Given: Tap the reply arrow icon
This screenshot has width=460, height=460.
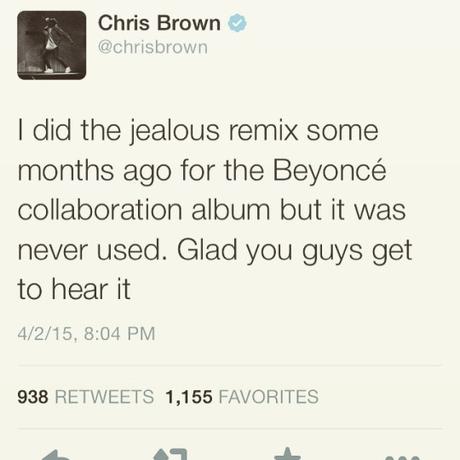Looking at the screenshot, I should [57, 455].
